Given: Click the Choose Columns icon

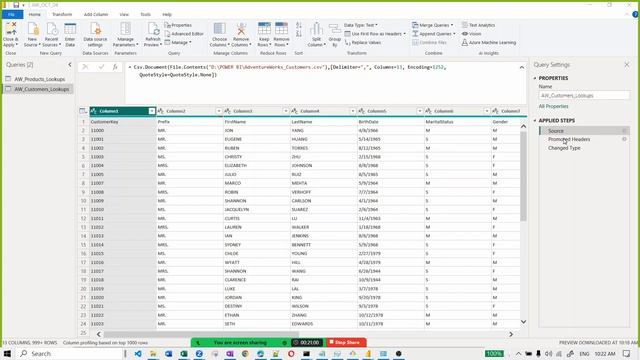Looking at the screenshot, I should [220, 29].
